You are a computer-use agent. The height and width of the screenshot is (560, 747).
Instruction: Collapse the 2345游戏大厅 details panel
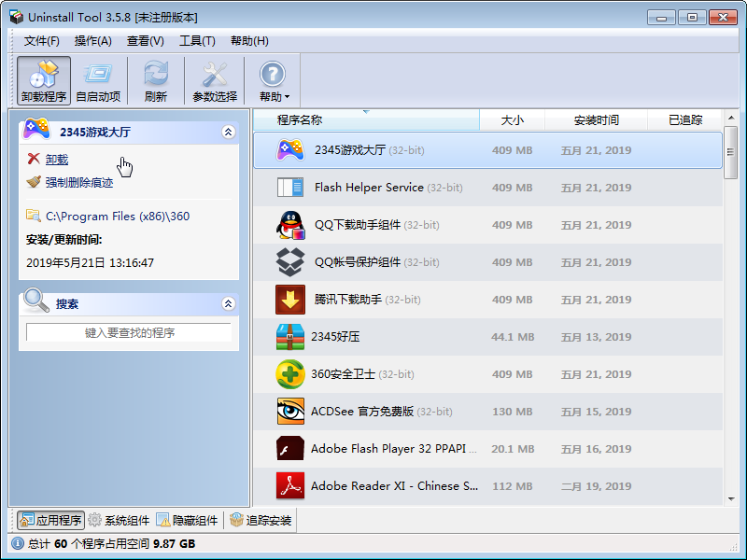click(228, 132)
